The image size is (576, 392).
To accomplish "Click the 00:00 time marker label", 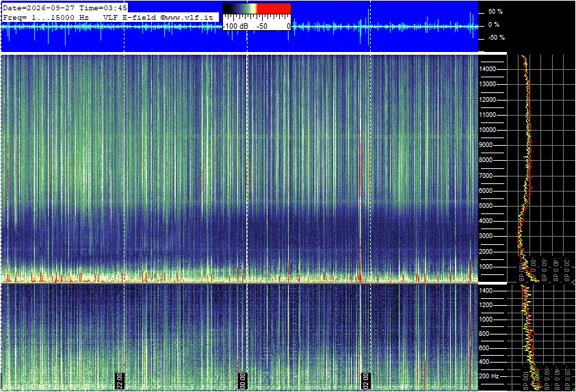I will click(x=242, y=380).
